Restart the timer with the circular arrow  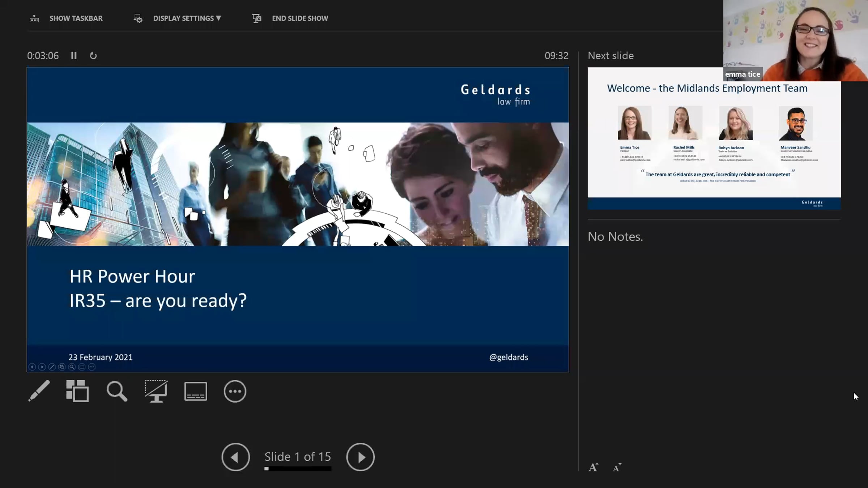(93, 56)
